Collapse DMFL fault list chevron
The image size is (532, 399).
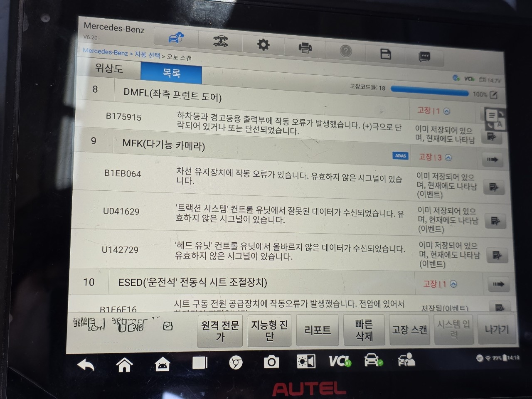(x=446, y=111)
